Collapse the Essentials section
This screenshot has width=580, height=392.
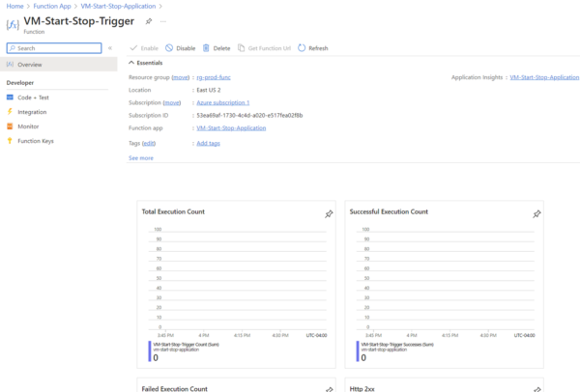(x=145, y=63)
